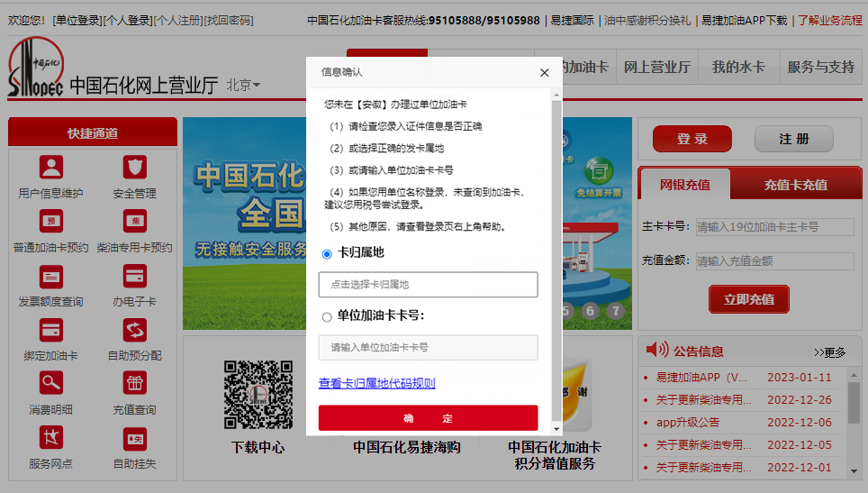Open >>更多 announcements link
The height and width of the screenshot is (493, 868).
click(x=829, y=352)
